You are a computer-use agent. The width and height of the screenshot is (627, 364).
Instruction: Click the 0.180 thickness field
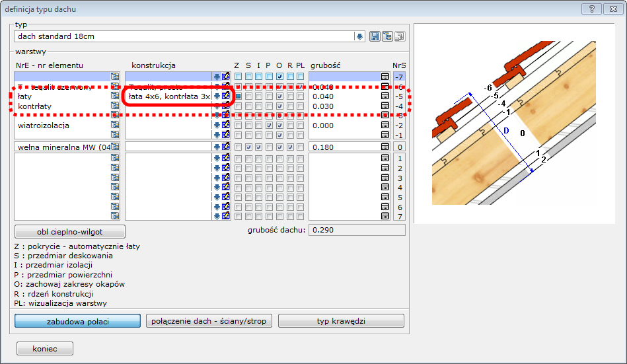click(343, 147)
